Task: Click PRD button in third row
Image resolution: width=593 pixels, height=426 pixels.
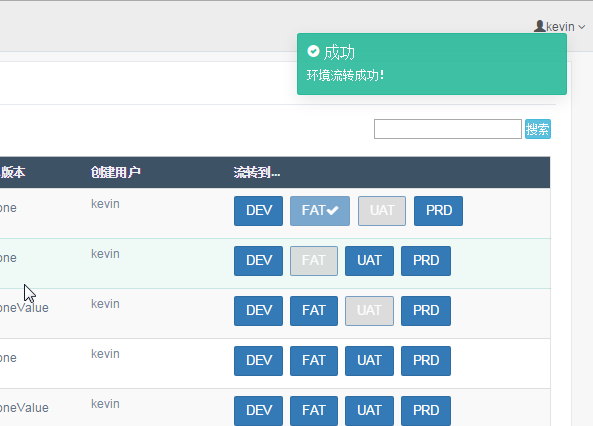Action: (426, 311)
